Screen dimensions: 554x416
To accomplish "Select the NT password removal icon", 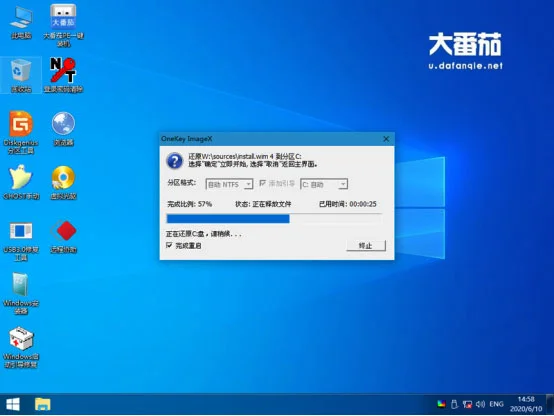I will coord(63,75).
